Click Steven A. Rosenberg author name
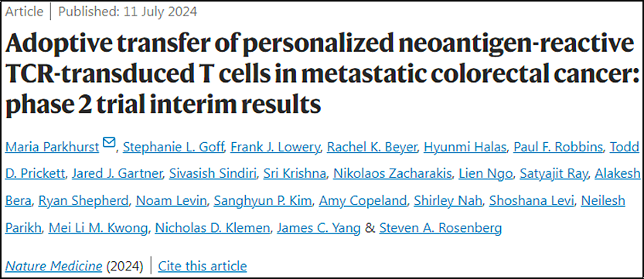 point(441,228)
